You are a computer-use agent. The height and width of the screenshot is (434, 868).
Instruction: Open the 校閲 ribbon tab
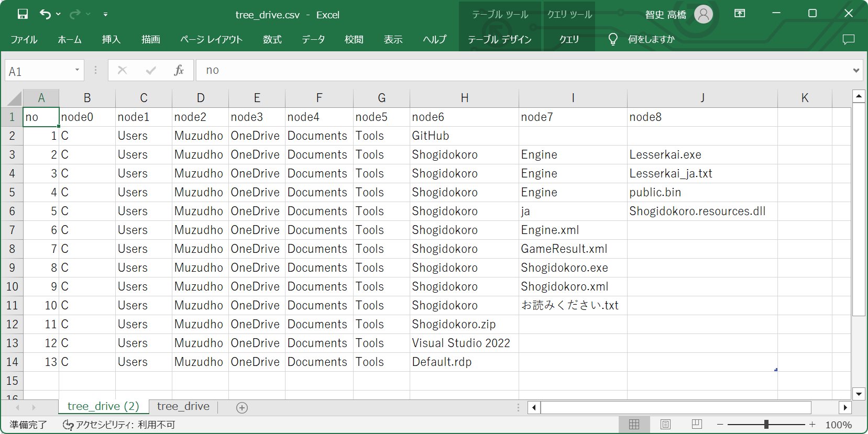pos(354,39)
